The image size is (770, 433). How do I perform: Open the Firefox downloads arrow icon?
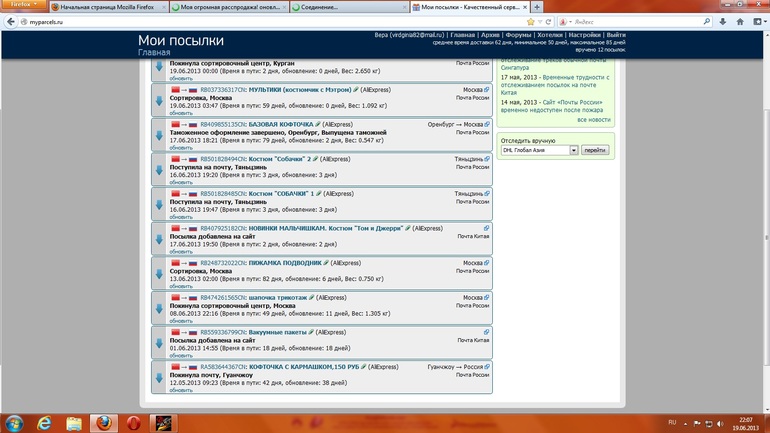(723, 22)
